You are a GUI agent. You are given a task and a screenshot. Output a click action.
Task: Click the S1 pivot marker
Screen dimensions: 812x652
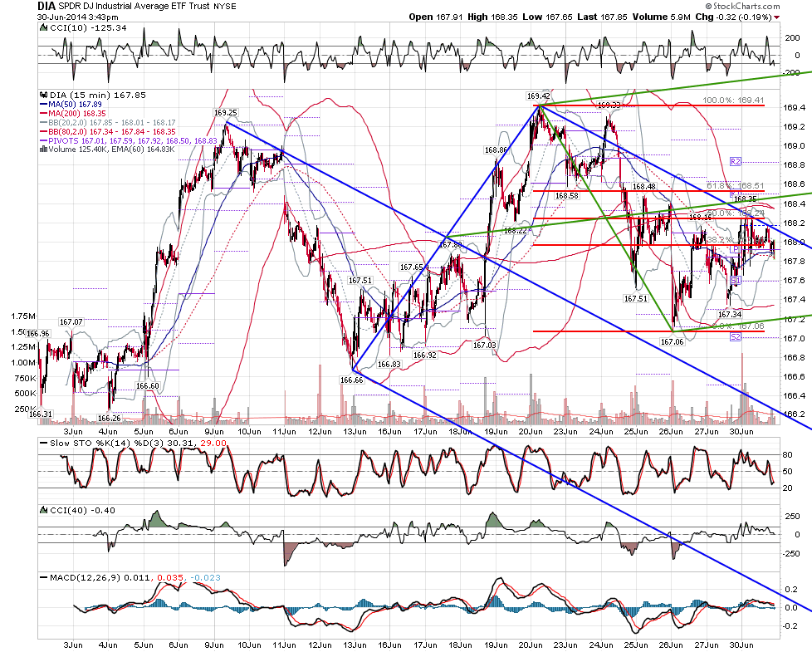click(736, 280)
